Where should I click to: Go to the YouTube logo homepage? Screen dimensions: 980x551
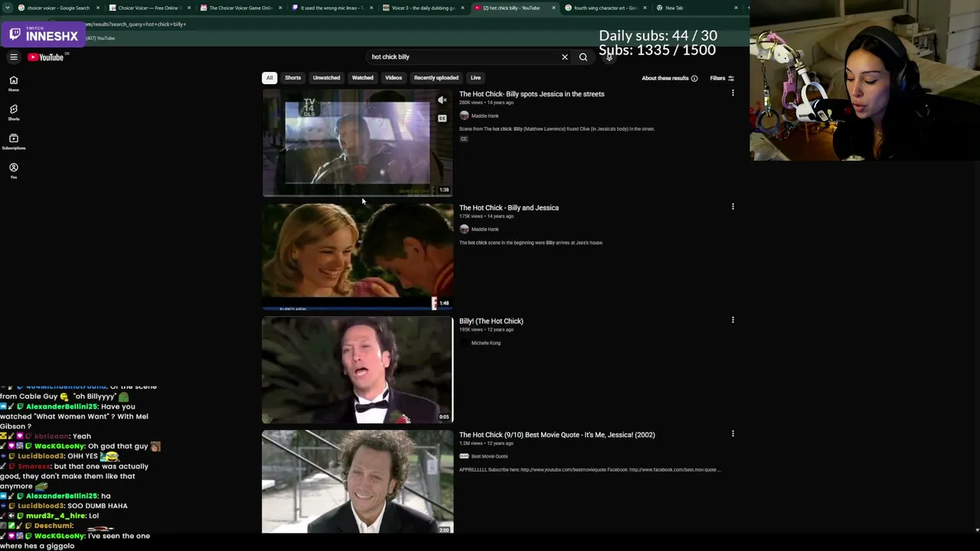pos(45,57)
